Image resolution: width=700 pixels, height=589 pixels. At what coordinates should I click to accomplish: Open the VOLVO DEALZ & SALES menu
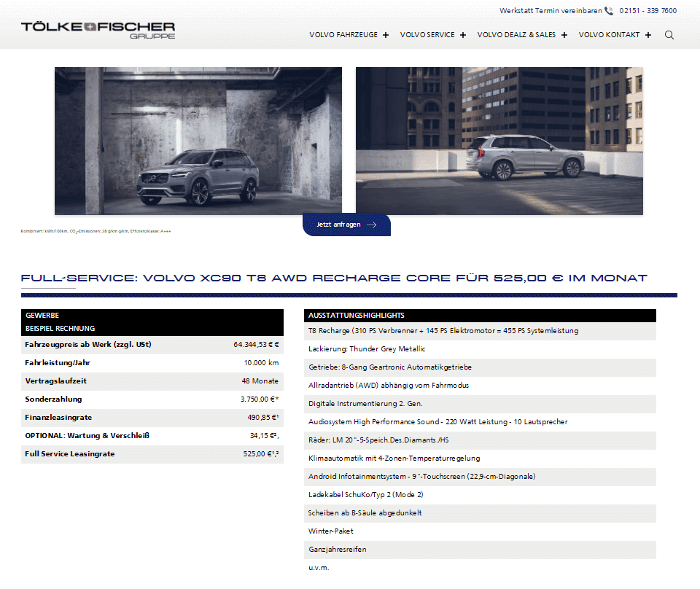516,35
